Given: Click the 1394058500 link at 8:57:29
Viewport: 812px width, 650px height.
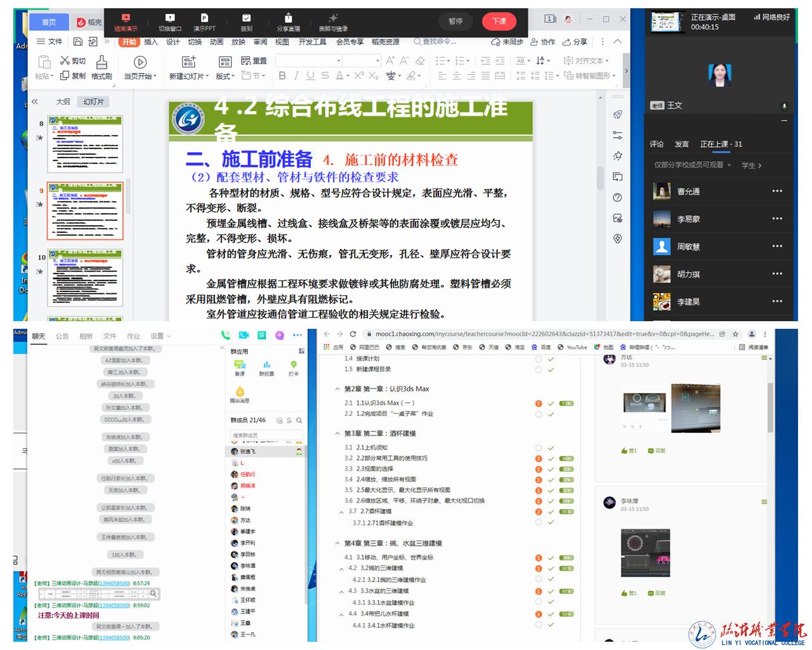Looking at the screenshot, I should [x=115, y=583].
